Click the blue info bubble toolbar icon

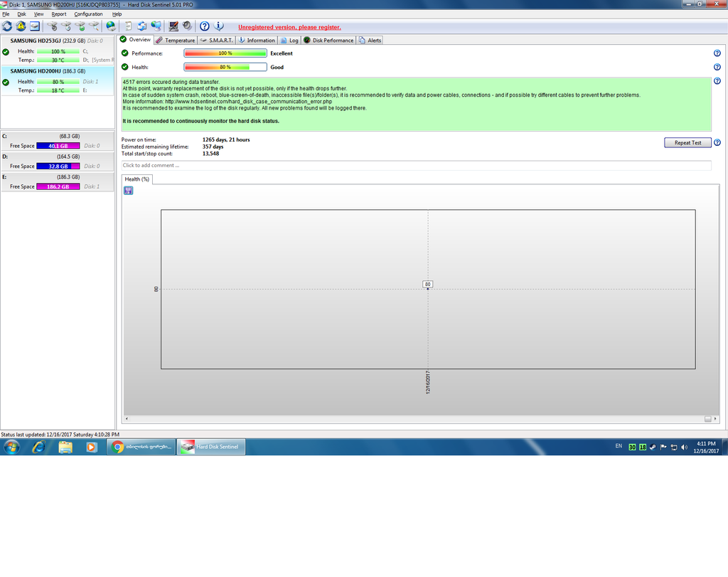218,26
